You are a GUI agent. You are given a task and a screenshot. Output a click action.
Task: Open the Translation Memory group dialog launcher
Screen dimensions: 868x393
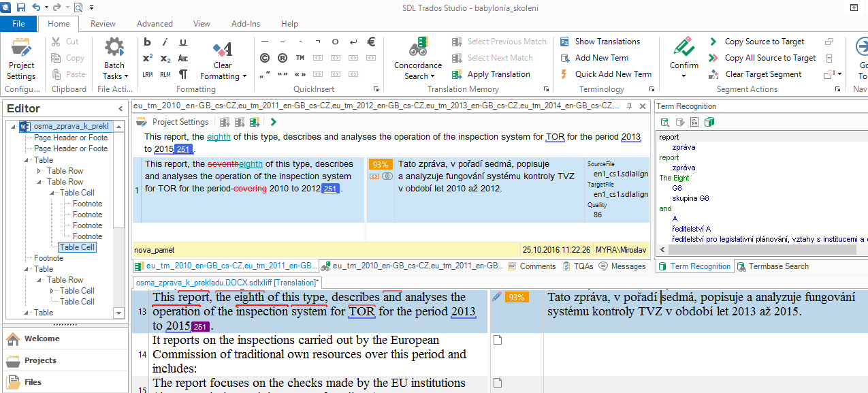(x=546, y=89)
